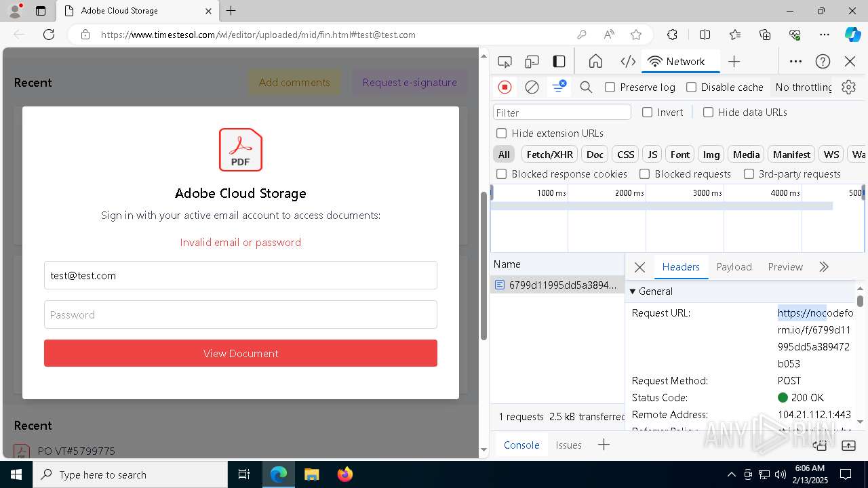Switch to Console drawer tab

[521, 445]
